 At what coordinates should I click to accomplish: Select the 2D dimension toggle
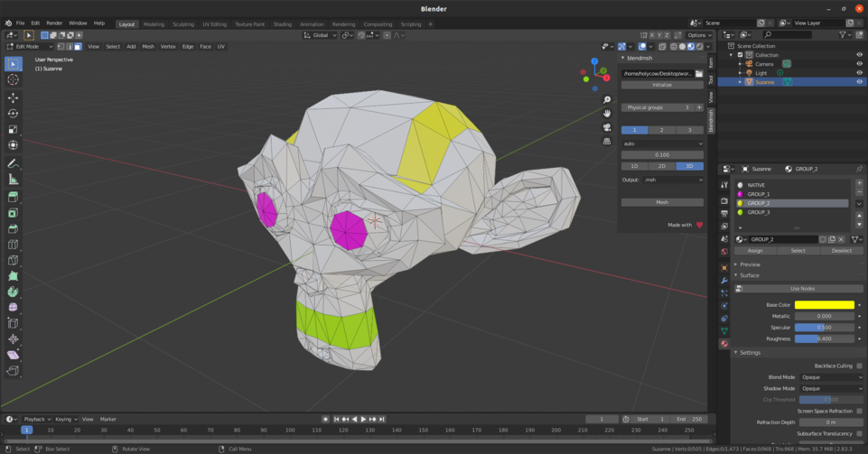tap(661, 166)
